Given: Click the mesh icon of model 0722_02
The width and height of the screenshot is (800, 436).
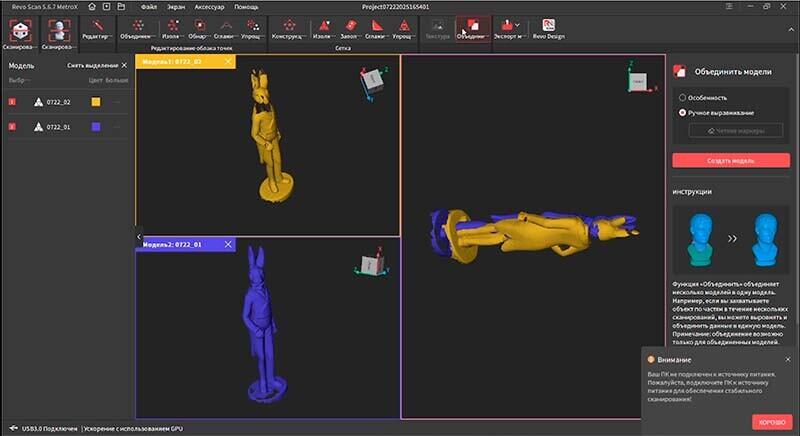Looking at the screenshot, I should 38,102.
